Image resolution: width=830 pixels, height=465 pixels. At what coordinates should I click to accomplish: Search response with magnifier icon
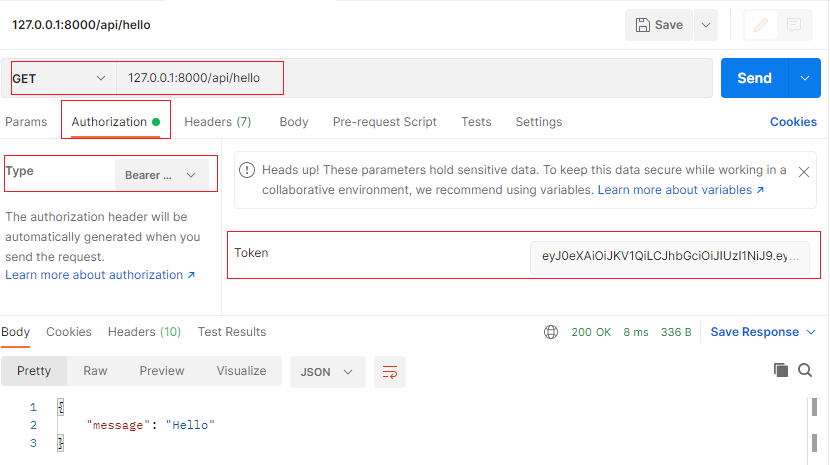tap(805, 371)
